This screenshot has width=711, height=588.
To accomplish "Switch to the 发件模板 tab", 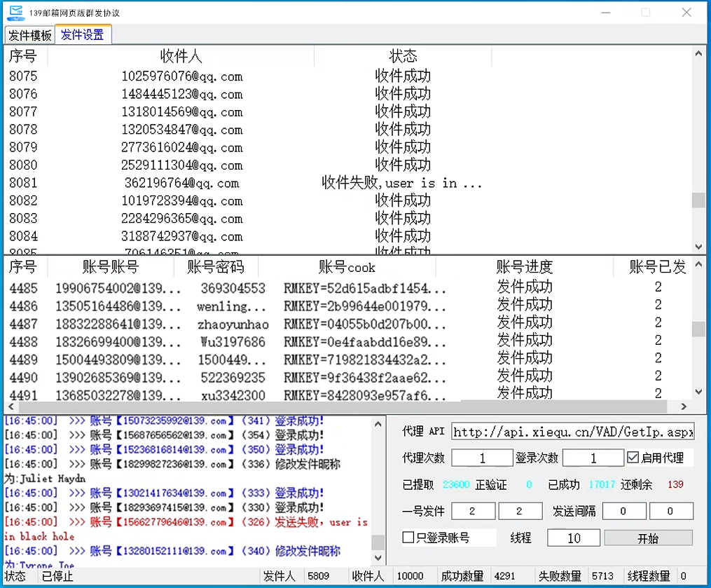I will click(30, 36).
